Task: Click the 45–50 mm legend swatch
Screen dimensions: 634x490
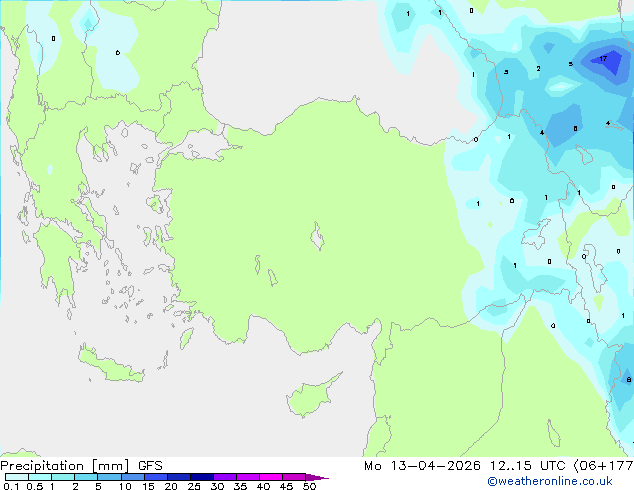Action: click(294, 477)
